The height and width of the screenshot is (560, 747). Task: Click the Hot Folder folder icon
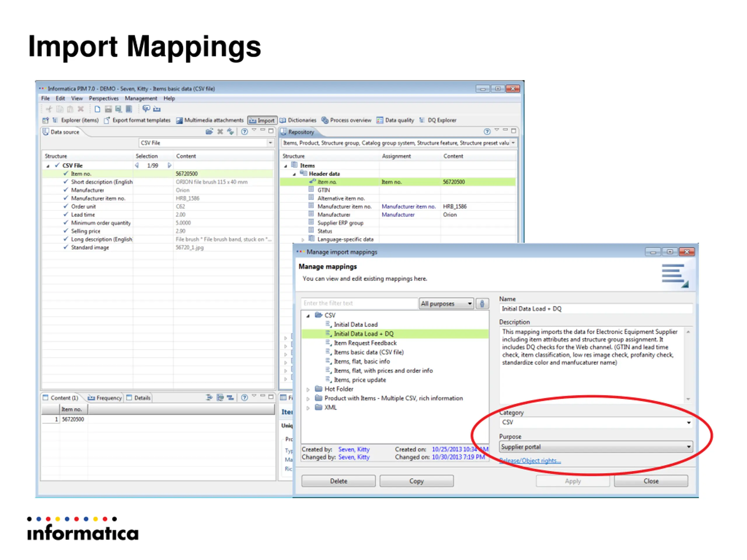point(318,388)
